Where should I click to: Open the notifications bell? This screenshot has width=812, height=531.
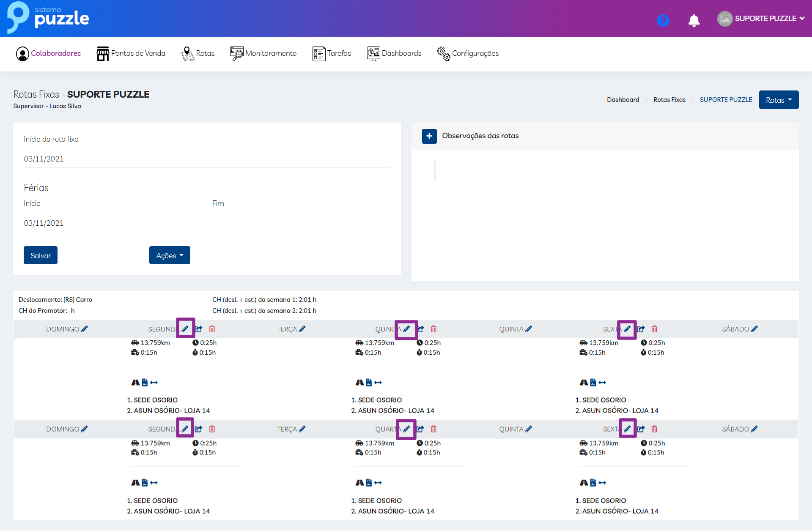point(694,20)
